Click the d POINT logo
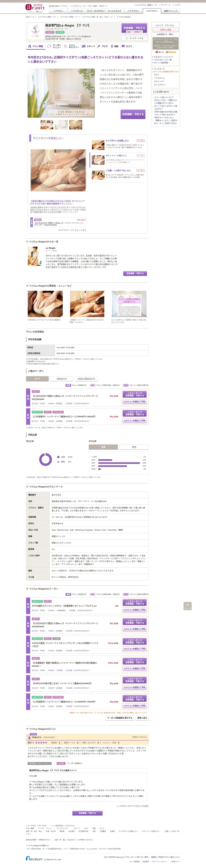Screen dimensions: 206x868 pos(160,52)
